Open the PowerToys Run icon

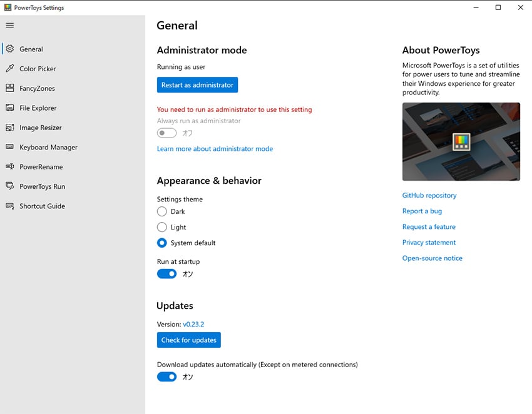point(10,186)
